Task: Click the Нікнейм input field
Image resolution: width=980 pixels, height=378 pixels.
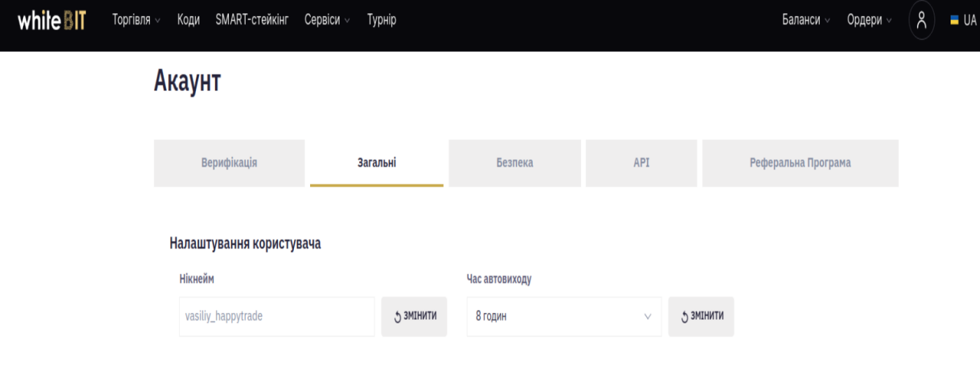Action: click(x=277, y=316)
